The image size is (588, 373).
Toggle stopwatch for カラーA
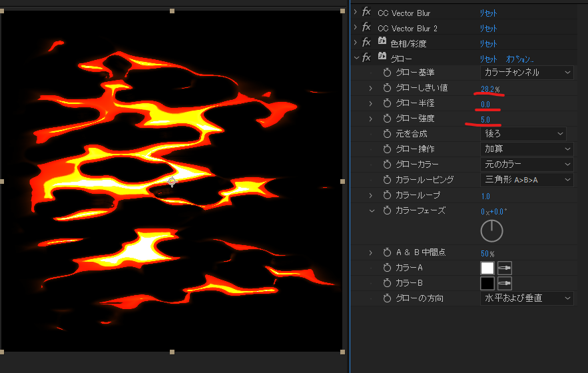[x=387, y=268]
